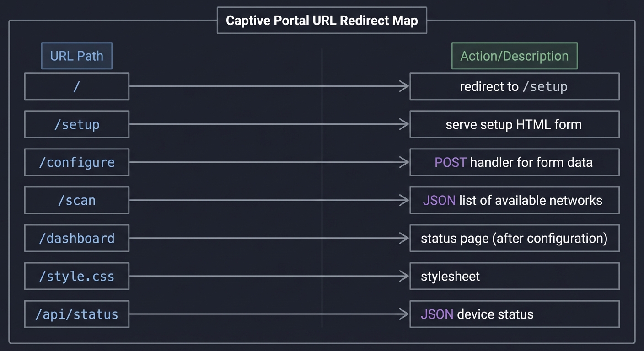Select the root / path box
Image resolution: width=644 pixels, height=351 pixels.
(x=76, y=86)
